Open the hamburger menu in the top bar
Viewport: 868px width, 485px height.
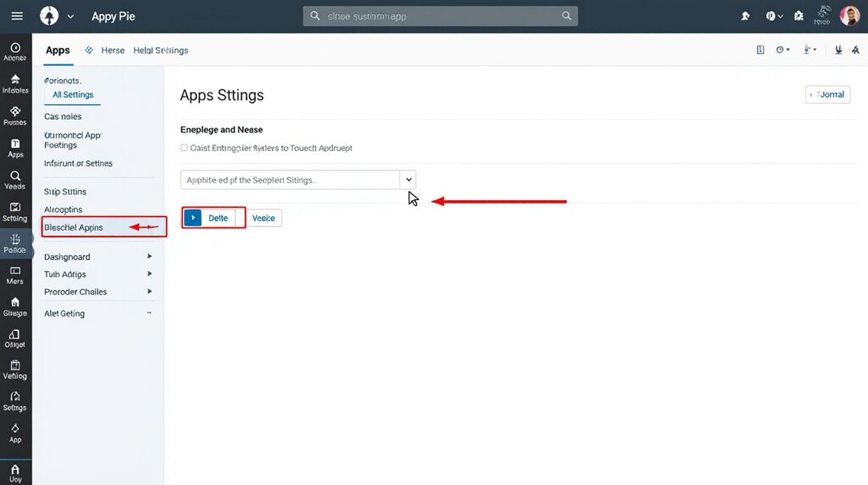point(17,16)
